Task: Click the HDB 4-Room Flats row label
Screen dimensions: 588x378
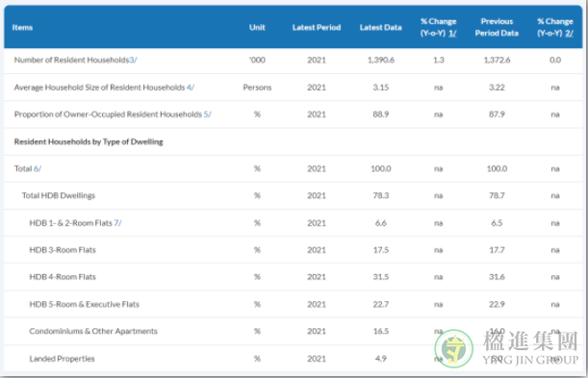Action: pyautogui.click(x=63, y=277)
